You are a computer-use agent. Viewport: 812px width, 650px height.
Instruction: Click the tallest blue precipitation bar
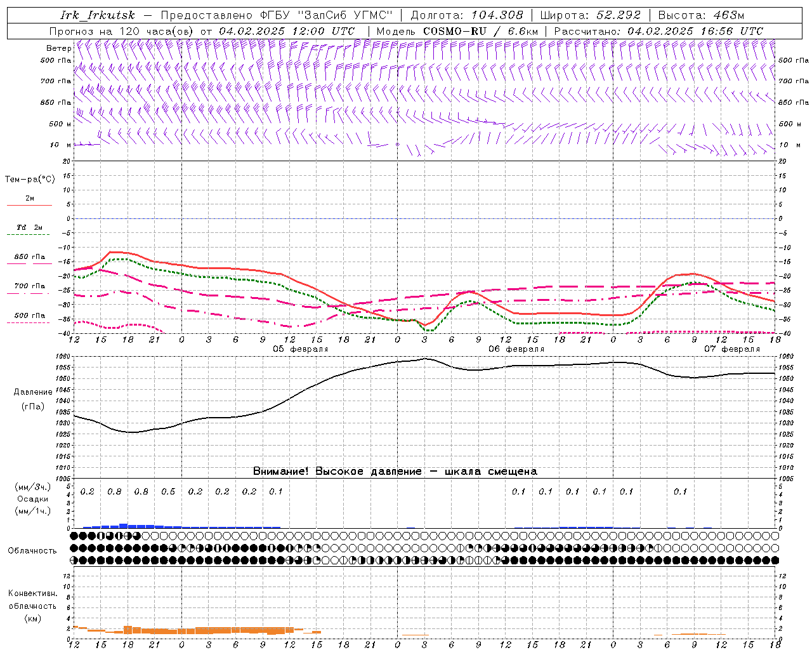click(124, 526)
